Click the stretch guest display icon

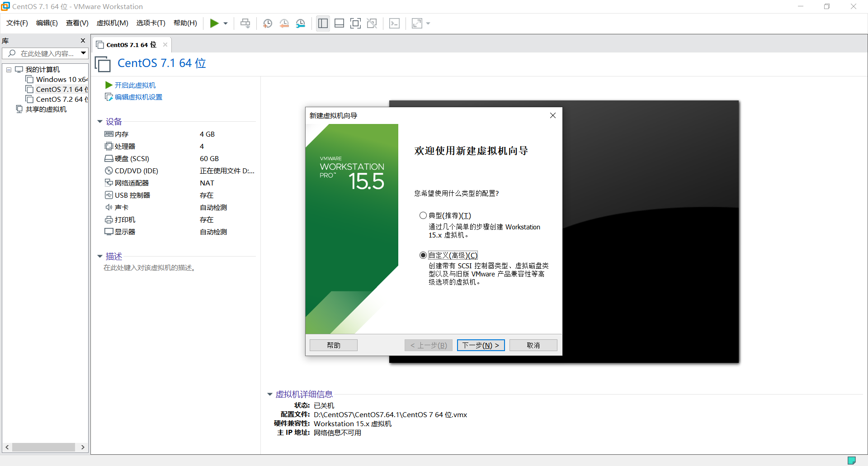(417, 24)
